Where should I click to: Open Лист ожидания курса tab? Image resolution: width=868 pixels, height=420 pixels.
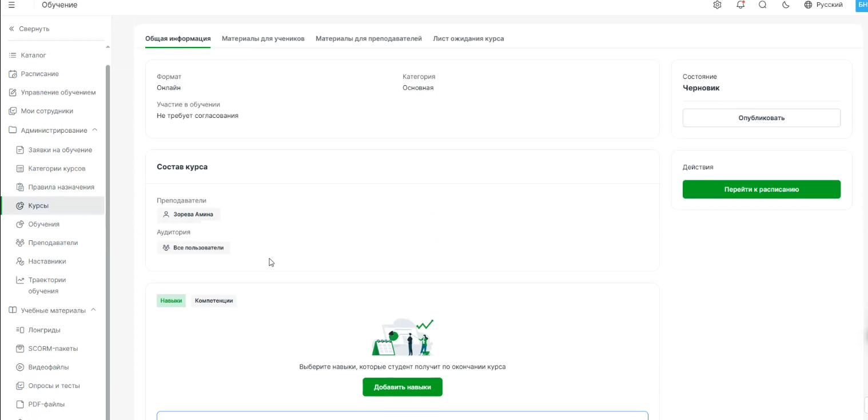click(x=468, y=38)
